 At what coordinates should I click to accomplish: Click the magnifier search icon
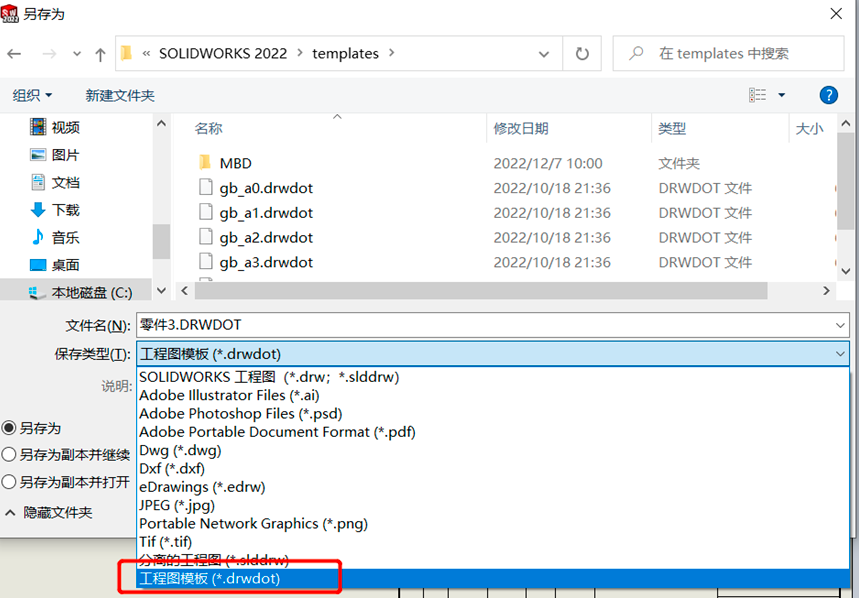635,53
